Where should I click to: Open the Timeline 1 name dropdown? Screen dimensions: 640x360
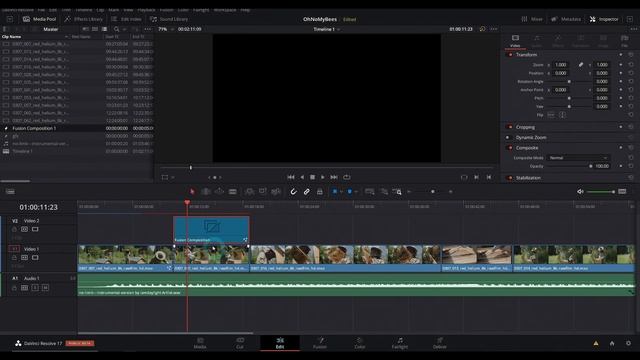tap(327, 29)
